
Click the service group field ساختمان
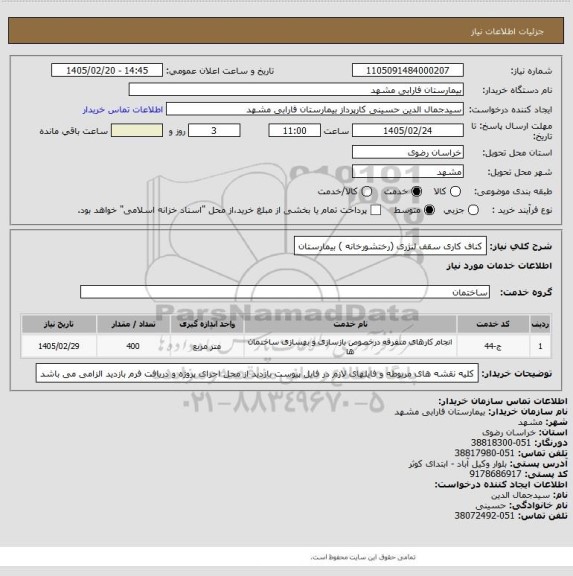(285, 292)
